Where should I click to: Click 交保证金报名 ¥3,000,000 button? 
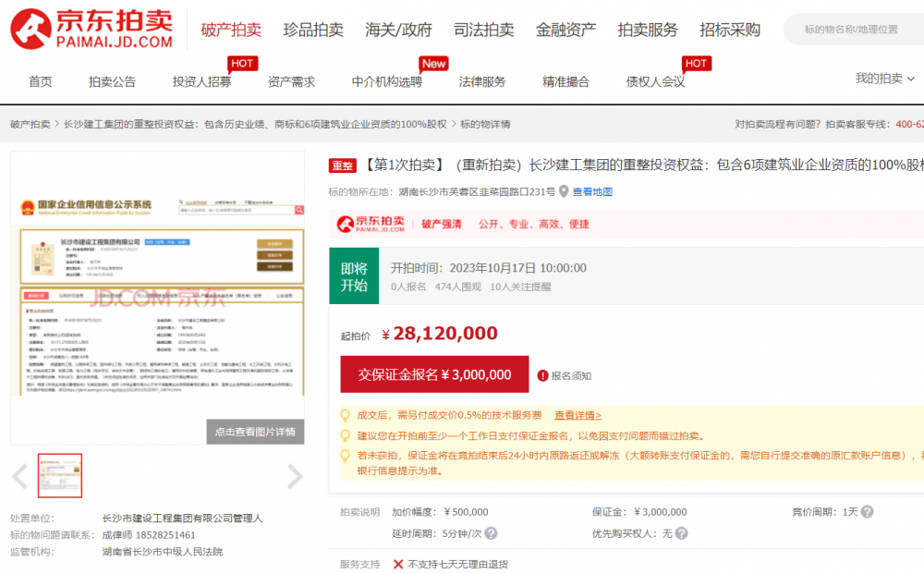click(434, 374)
